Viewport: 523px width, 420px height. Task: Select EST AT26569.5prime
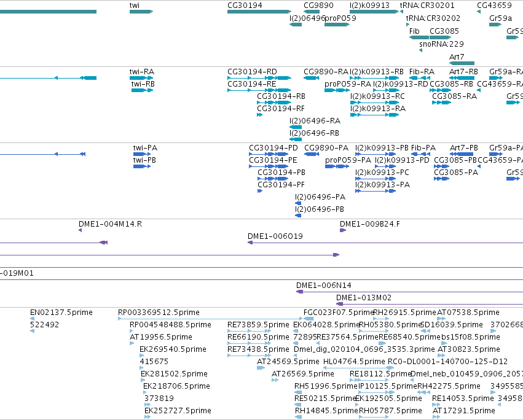302,374
